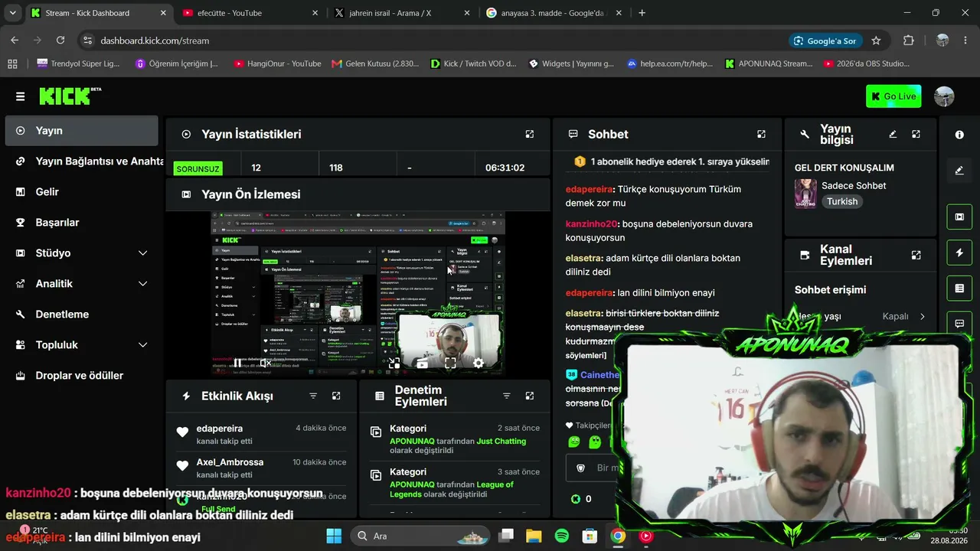The height and width of the screenshot is (551, 980).
Task: Expand the Kanal Eylemleri panel
Action: pyautogui.click(x=916, y=255)
